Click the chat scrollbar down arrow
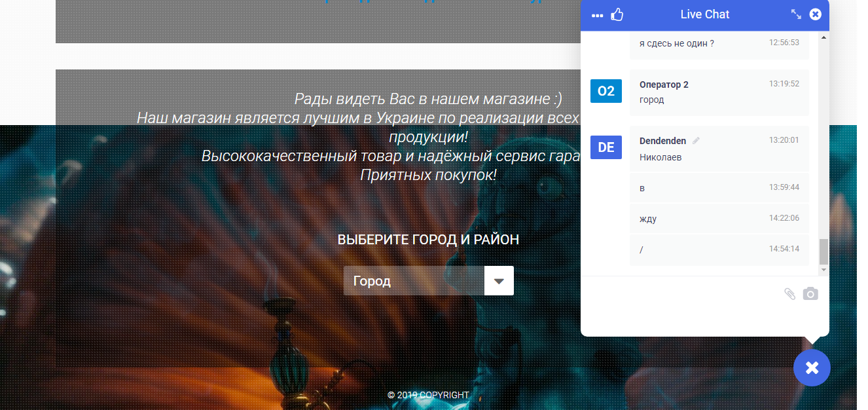 click(x=823, y=270)
